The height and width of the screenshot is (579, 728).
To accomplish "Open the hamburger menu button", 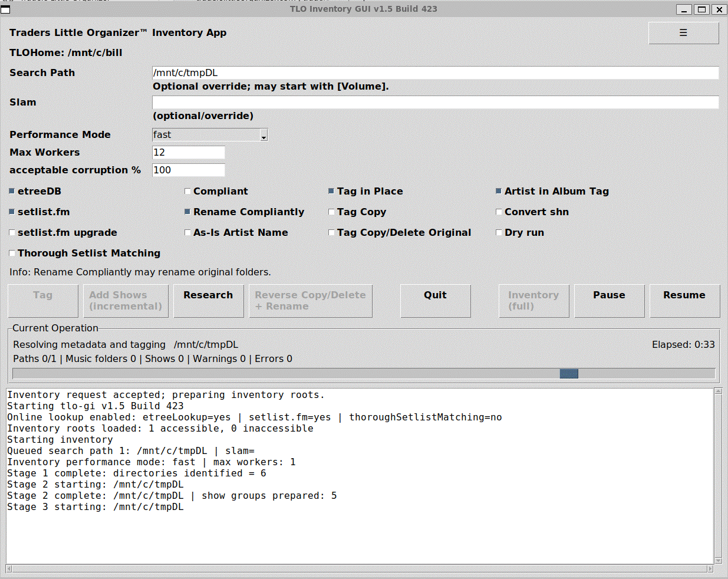I will tap(683, 33).
